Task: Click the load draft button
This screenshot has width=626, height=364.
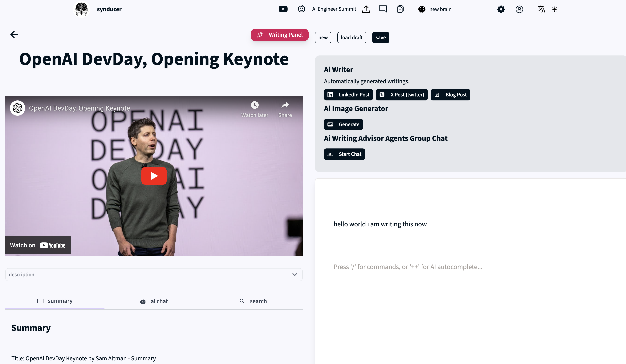Action: point(352,38)
